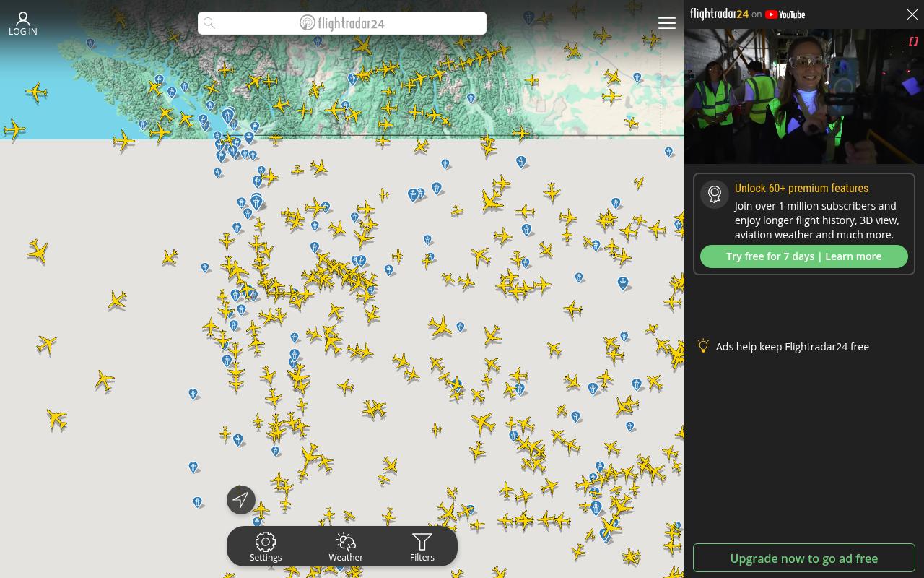This screenshot has width=924, height=578.
Task: Click Upgrade now to go ad free
Action: point(804,558)
